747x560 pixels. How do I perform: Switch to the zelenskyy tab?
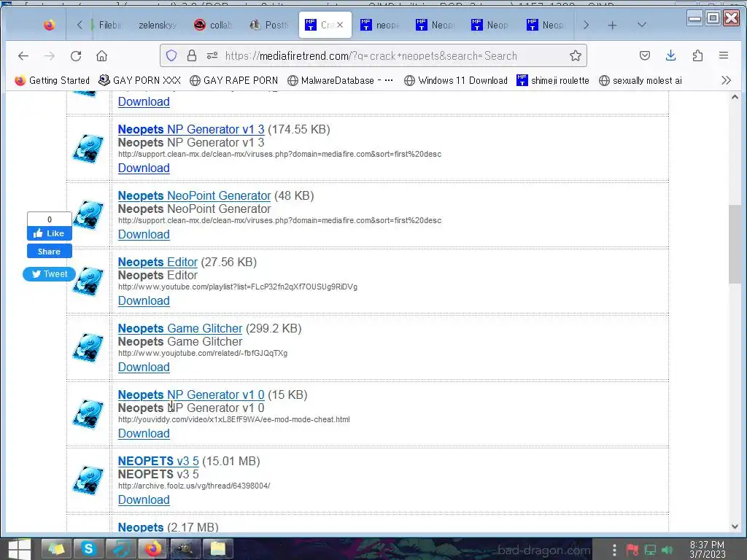157,25
